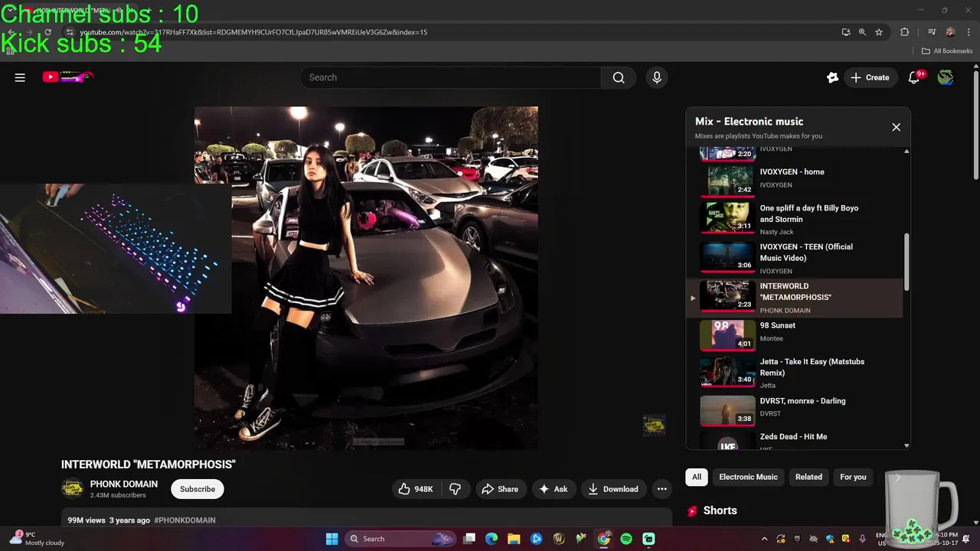Start voice search with the microphone
Viewport: 980px width, 551px height.
pos(656,77)
